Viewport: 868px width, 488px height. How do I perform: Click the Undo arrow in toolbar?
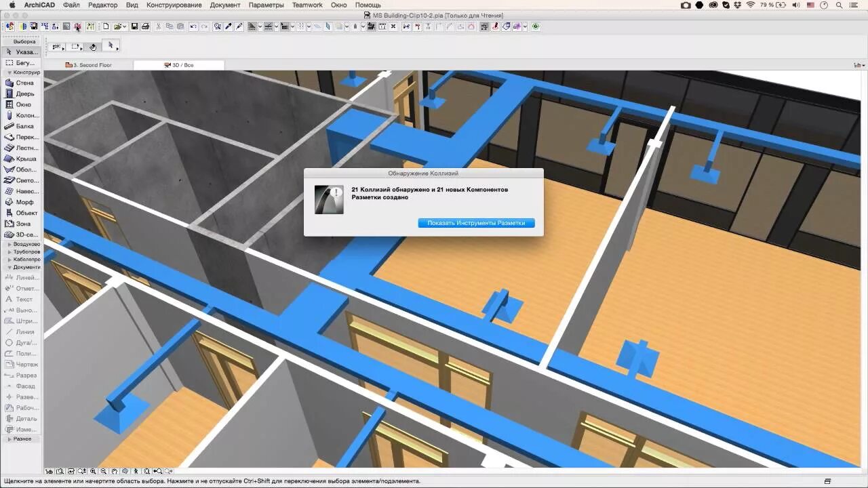pos(193,26)
